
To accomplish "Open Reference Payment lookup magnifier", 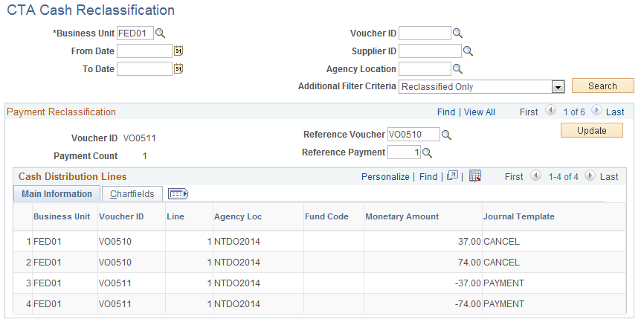I will [x=427, y=153].
